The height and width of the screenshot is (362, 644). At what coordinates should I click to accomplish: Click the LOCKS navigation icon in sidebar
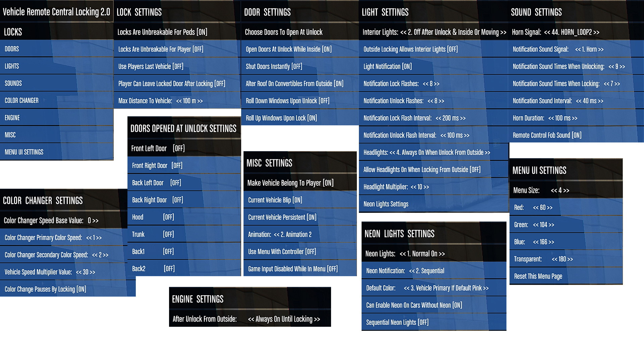point(57,32)
